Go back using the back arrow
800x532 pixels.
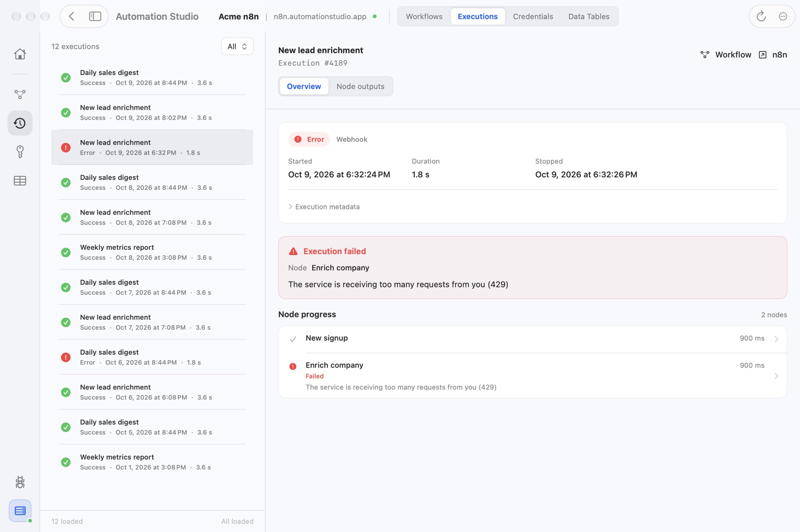[72, 16]
